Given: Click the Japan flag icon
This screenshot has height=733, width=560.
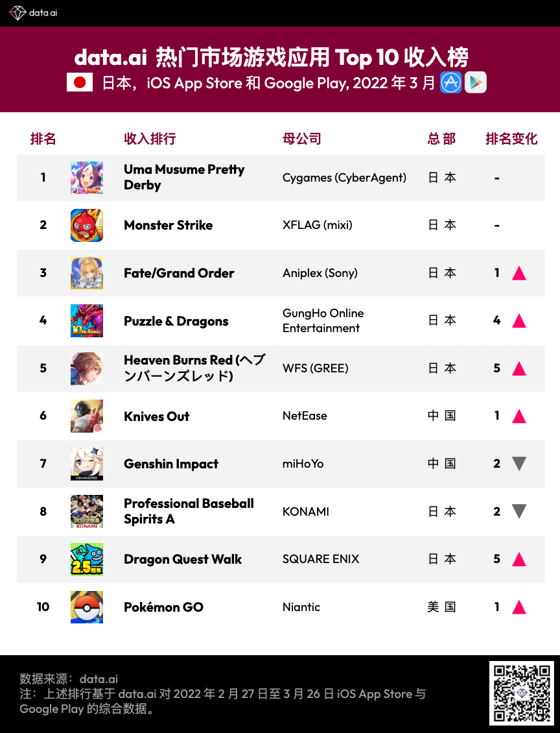Looking at the screenshot, I should [80, 82].
